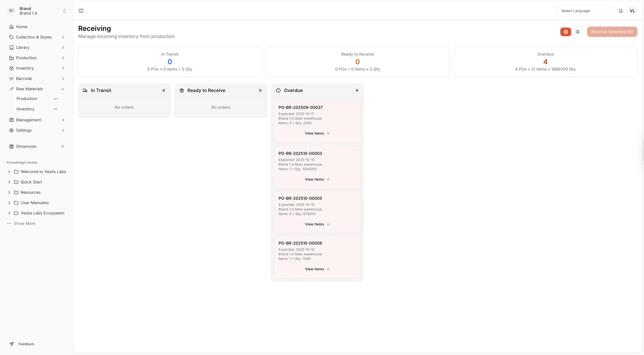View Items for PO-BR-202510-00005

(x=317, y=224)
